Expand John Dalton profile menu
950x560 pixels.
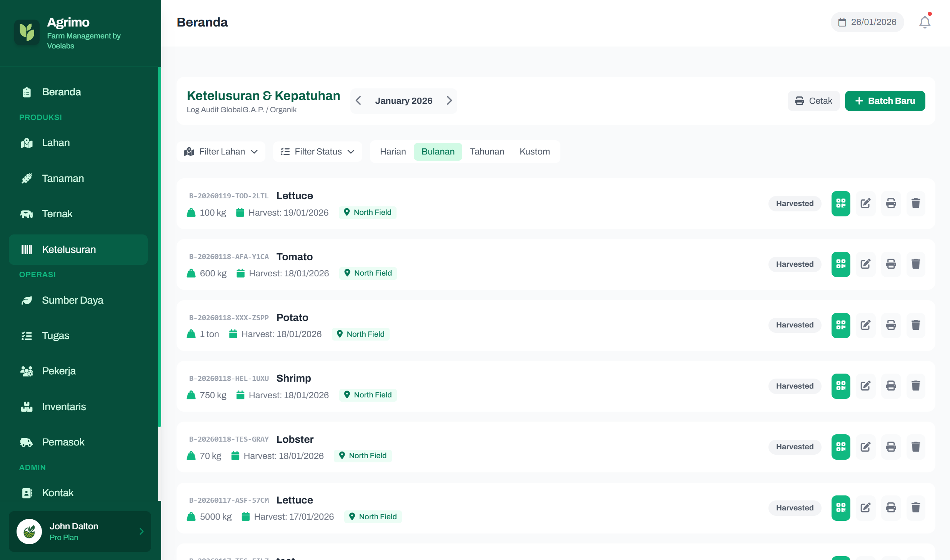pyautogui.click(x=80, y=531)
